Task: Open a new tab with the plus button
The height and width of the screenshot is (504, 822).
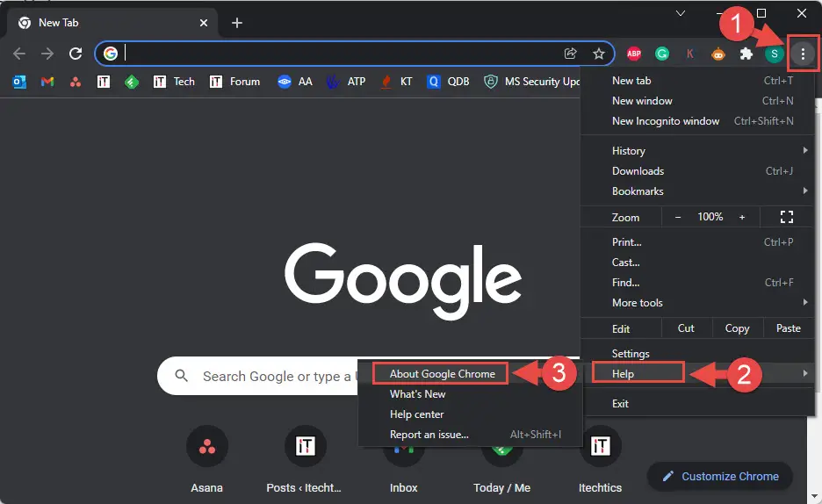Action: tap(237, 23)
